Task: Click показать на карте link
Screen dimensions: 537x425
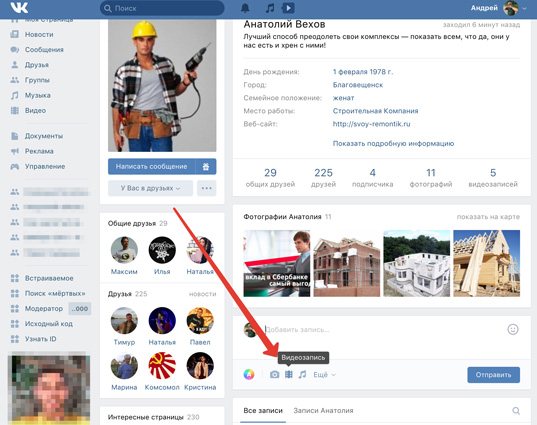Action: [488, 217]
